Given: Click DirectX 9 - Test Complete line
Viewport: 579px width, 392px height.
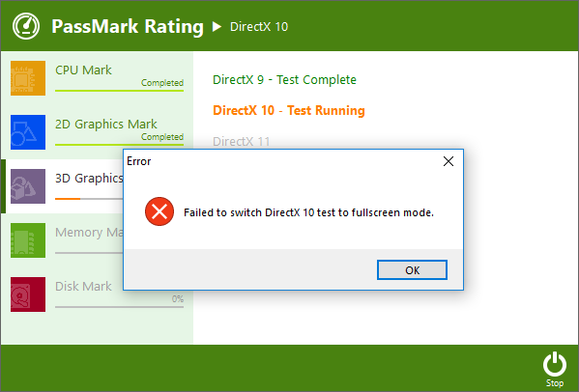Looking at the screenshot, I should (x=284, y=79).
